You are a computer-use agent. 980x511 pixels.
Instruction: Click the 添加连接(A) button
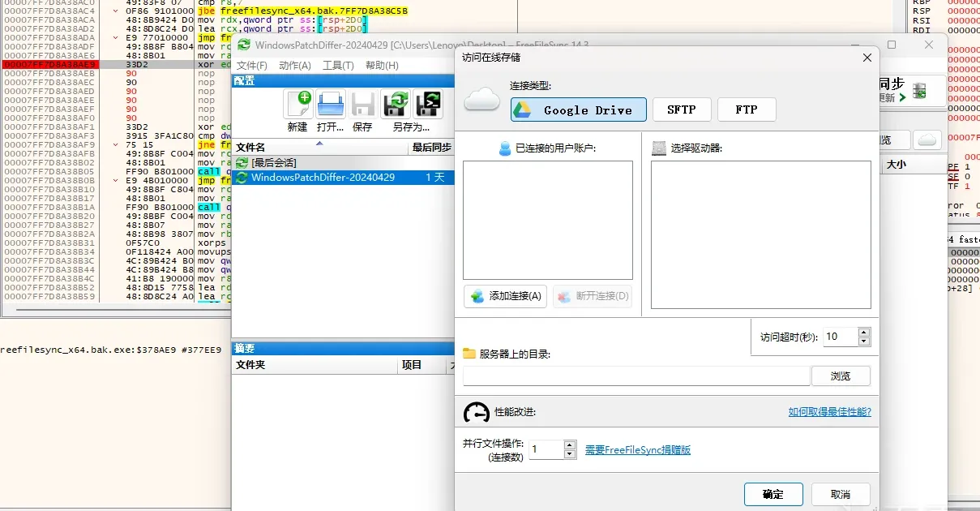click(x=506, y=296)
